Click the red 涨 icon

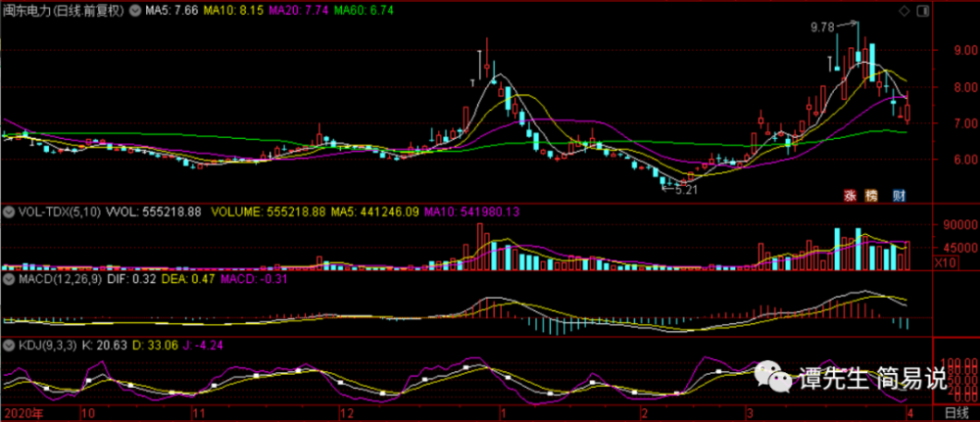pos(850,196)
